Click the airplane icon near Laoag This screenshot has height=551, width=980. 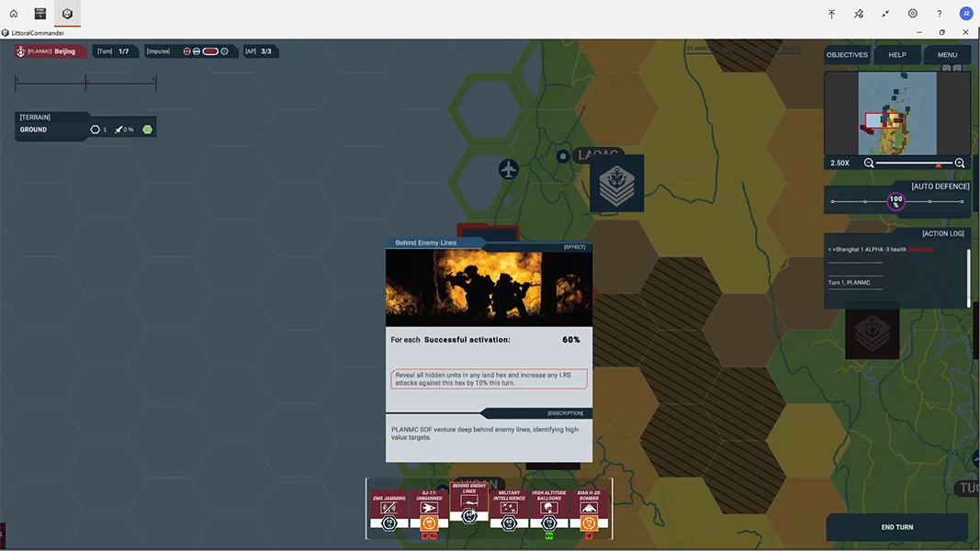508,169
